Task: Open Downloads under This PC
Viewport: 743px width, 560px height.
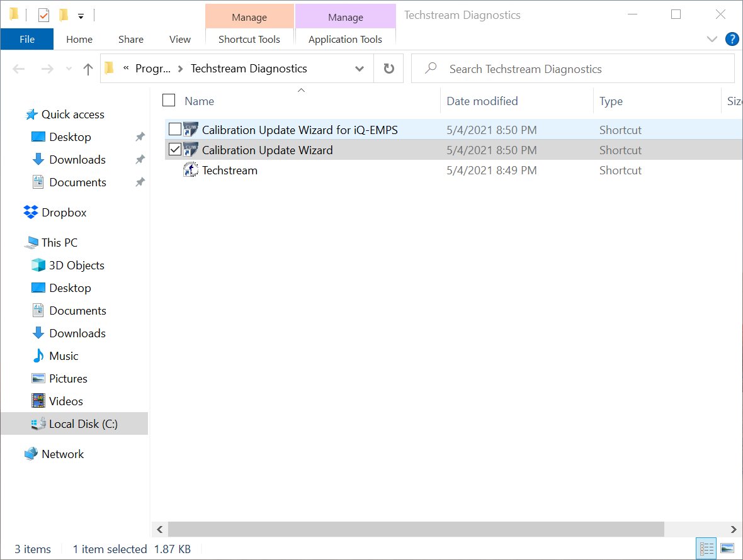Action: pos(77,333)
